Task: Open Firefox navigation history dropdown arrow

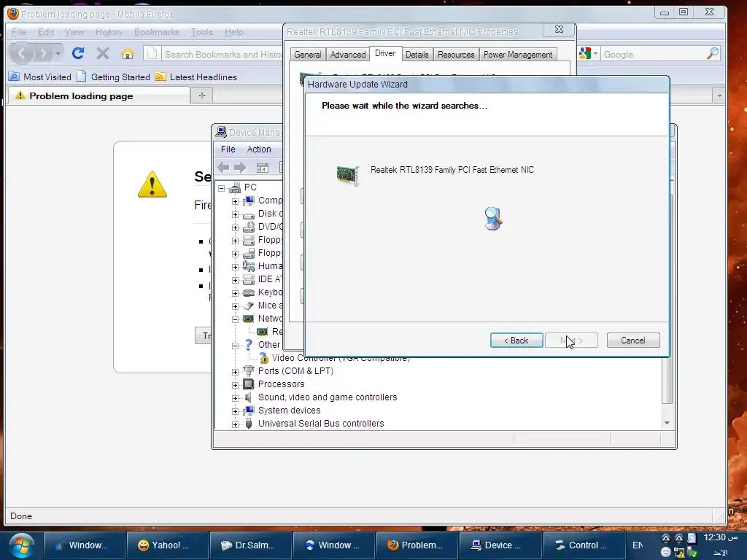Action: point(58,53)
